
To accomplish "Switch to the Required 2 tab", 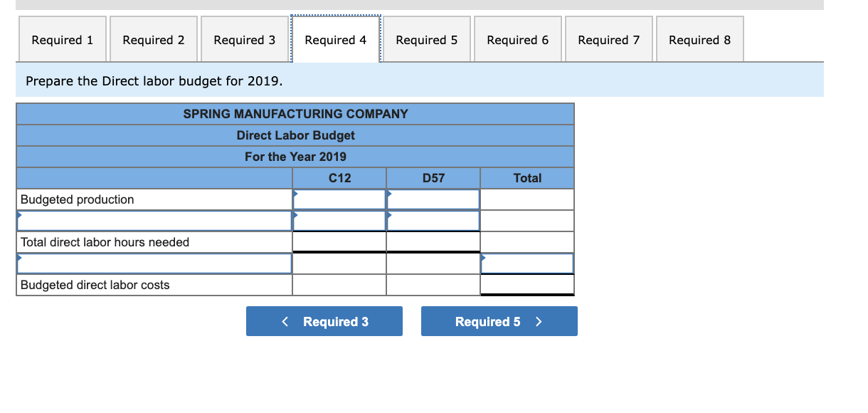I will 153,39.
